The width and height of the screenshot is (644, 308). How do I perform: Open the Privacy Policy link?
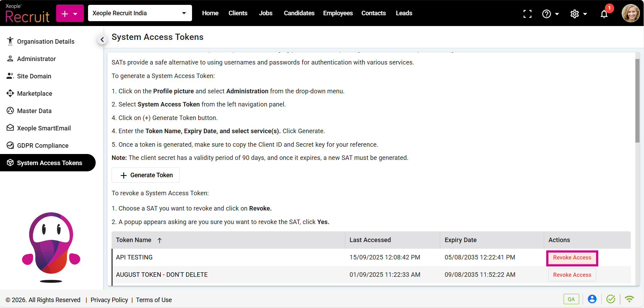109,300
